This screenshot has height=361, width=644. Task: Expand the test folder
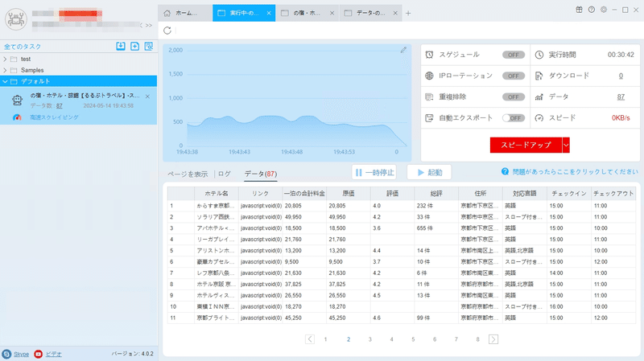point(5,59)
